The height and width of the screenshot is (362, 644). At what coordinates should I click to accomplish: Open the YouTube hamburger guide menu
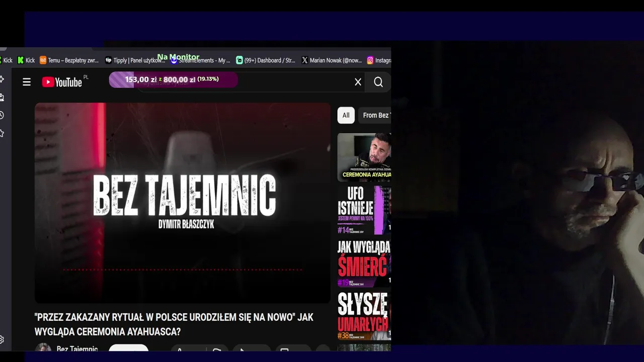point(27,82)
